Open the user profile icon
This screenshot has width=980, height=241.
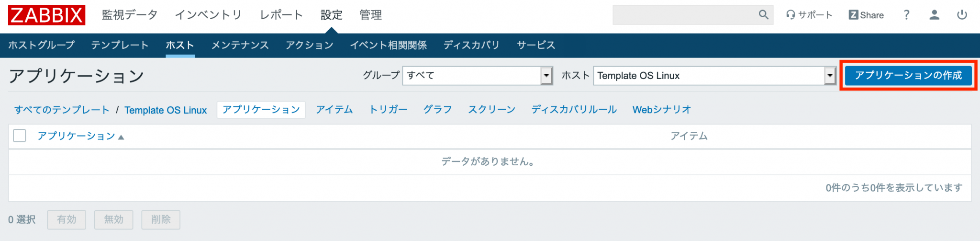click(934, 15)
